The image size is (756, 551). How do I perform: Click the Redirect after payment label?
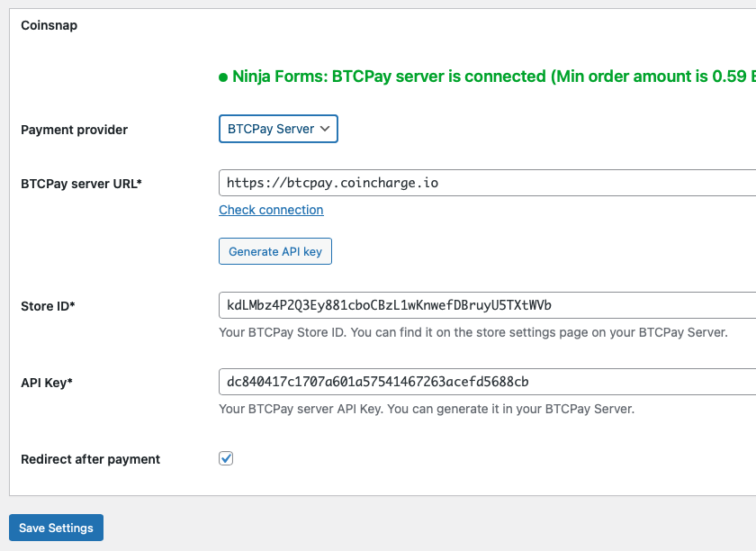(x=90, y=459)
